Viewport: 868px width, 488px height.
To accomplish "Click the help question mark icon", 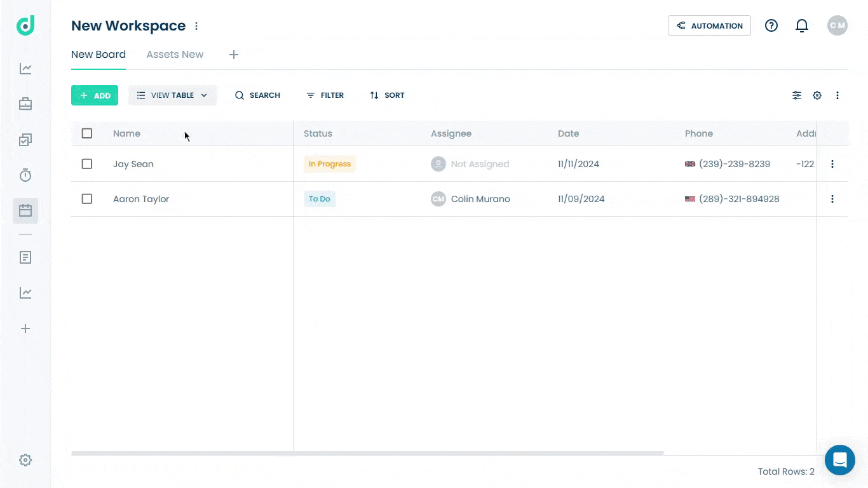I will tap(771, 25).
